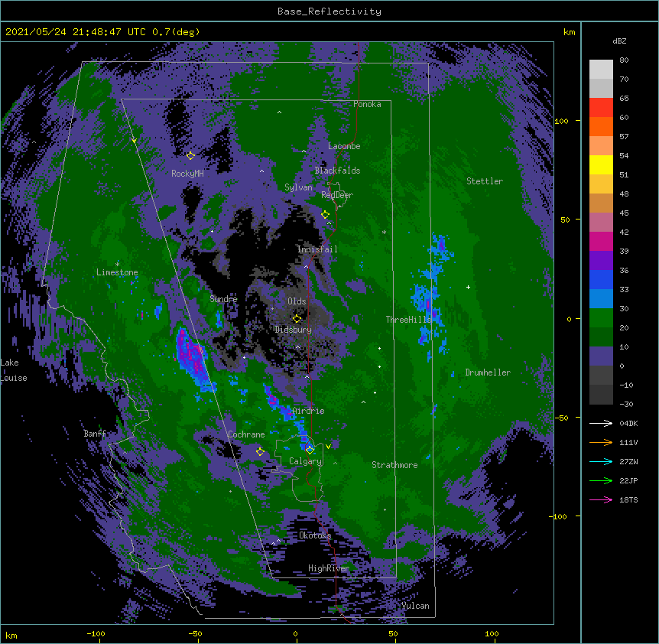The width and height of the screenshot is (659, 644).
Task: Click the yellow station marker near Olds
Action: pos(297,319)
